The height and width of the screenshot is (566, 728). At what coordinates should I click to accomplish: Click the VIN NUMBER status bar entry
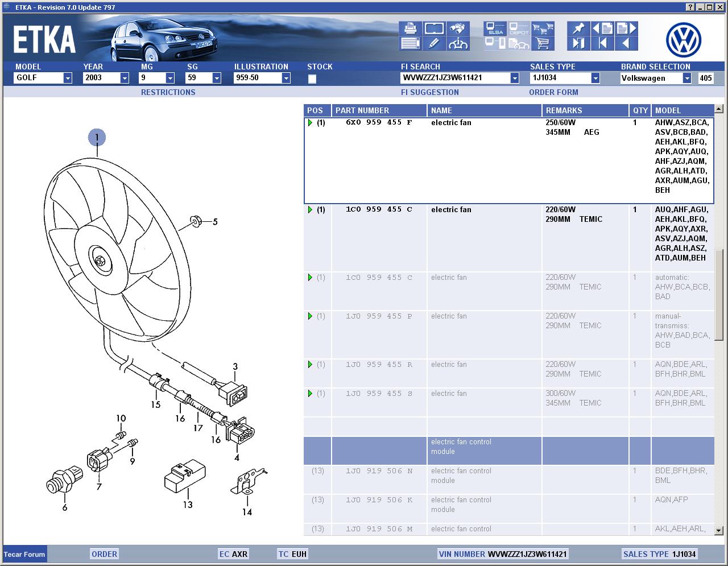click(503, 554)
